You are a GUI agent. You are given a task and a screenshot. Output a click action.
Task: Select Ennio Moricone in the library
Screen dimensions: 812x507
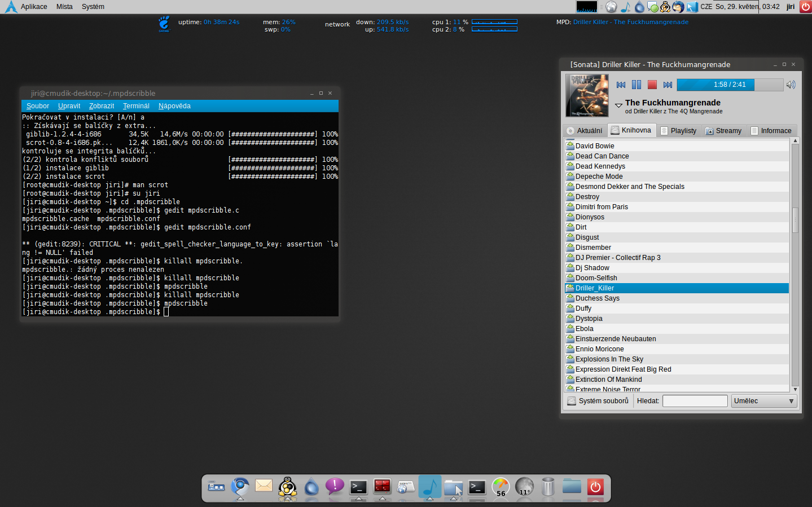(x=677, y=349)
